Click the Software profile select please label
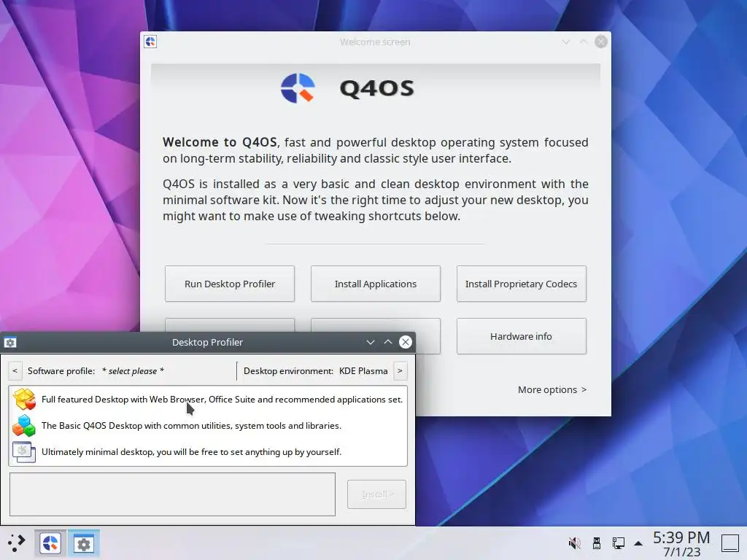This screenshot has width=747, height=560. tap(96, 371)
